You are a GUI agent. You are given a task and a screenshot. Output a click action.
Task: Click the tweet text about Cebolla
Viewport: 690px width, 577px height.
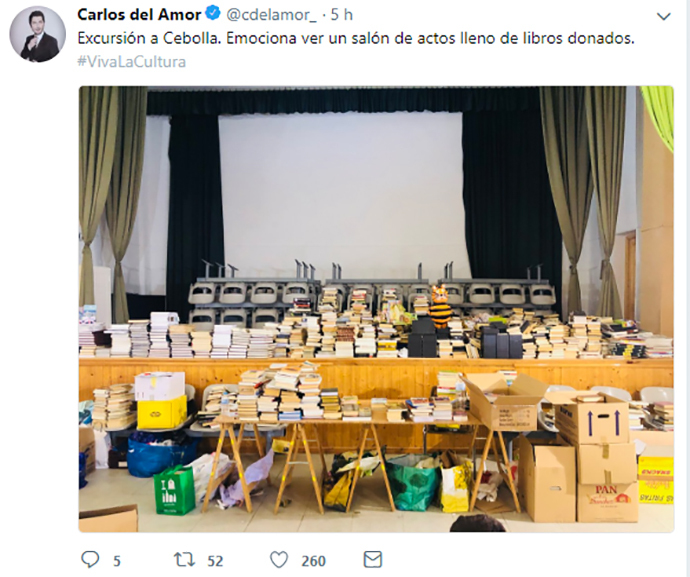[356, 38]
